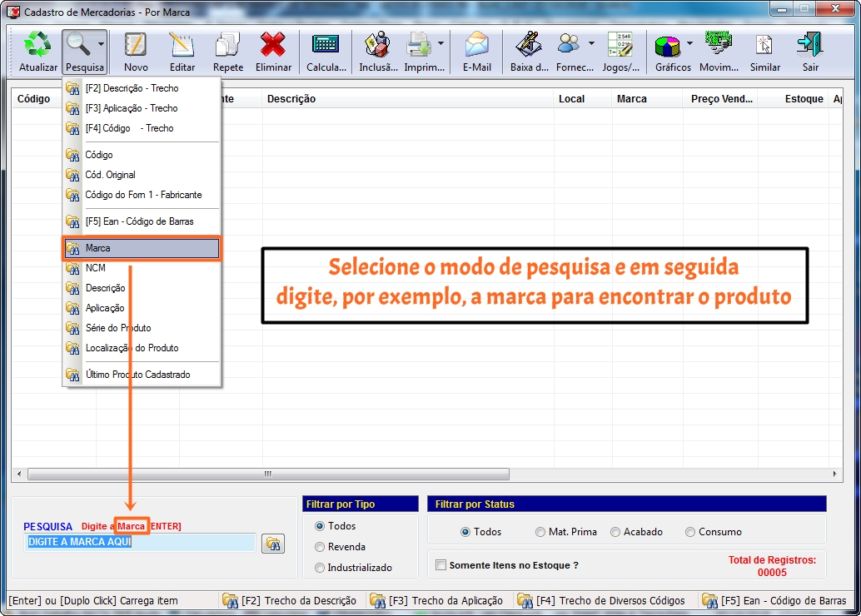
Task: Select Industrializado filter radio button
Action: pos(320,568)
